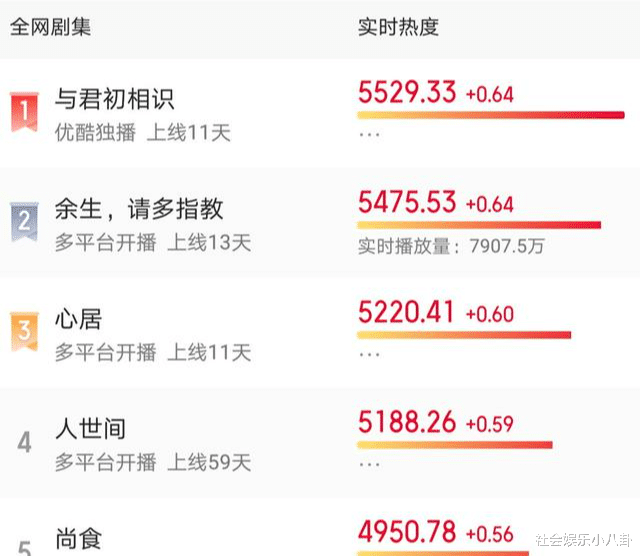This screenshot has height=556, width=640.
Task: Click the rank 4 number
Action: coord(24,442)
